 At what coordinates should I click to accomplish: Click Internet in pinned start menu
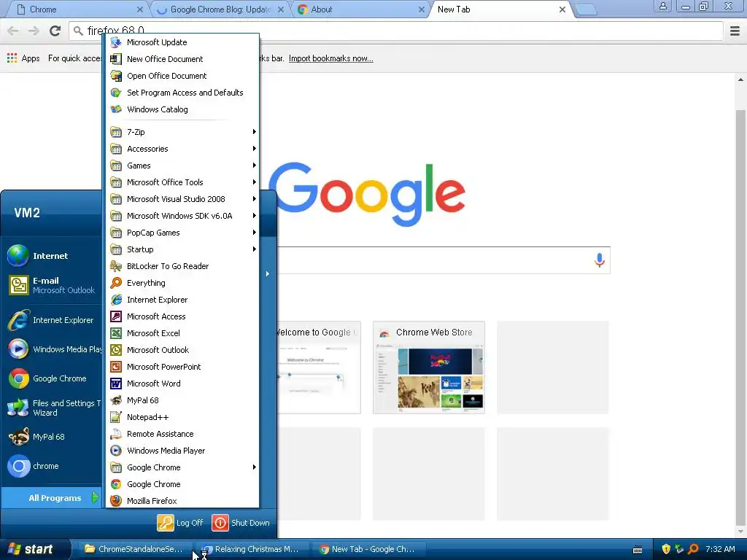pos(52,256)
